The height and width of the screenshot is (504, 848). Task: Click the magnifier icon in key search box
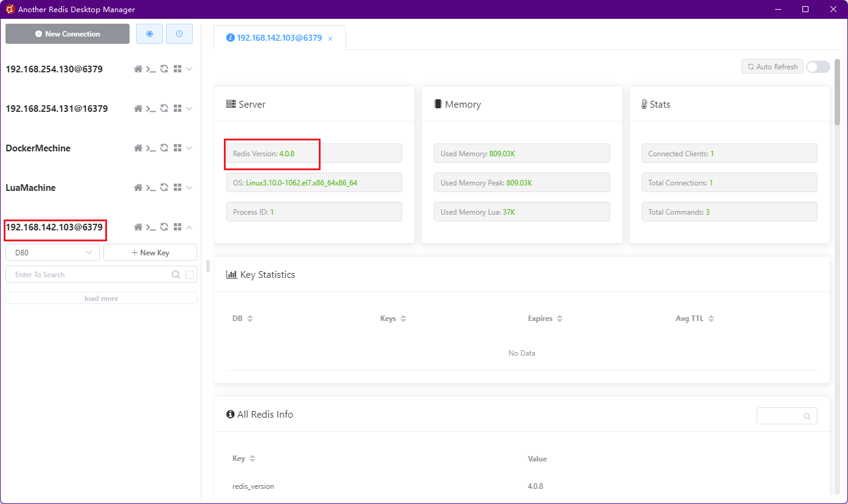176,275
